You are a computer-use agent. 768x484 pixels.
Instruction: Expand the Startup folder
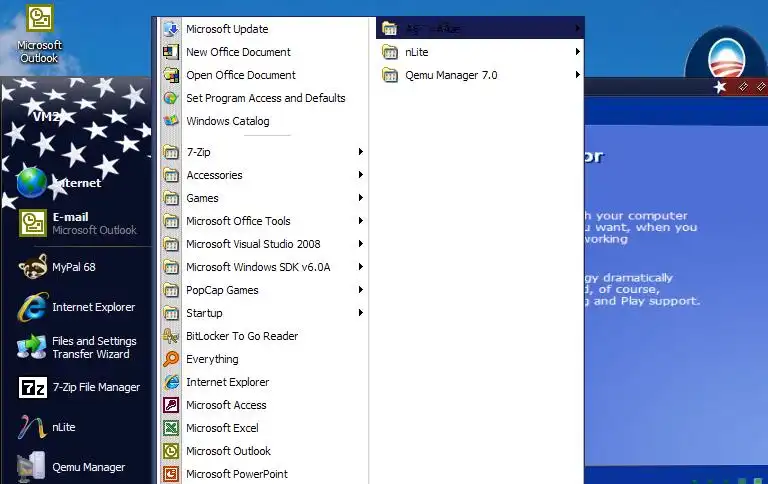264,313
